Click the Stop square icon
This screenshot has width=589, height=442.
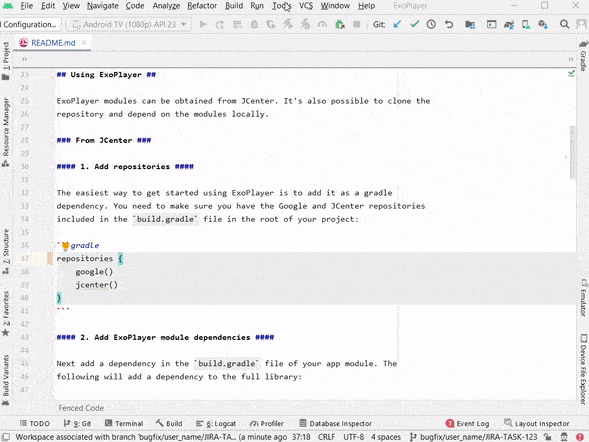pos(356,24)
